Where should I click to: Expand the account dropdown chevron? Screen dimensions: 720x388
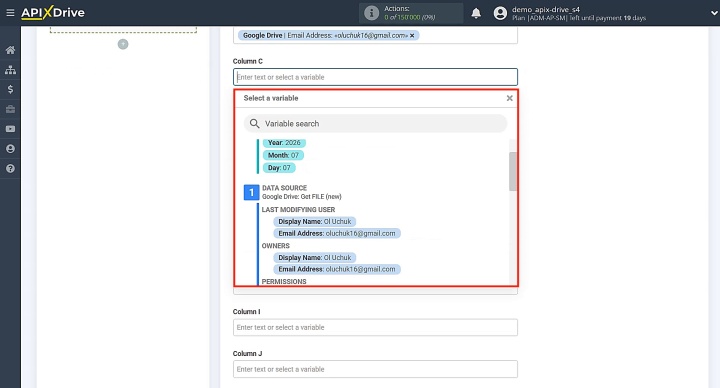pos(714,13)
